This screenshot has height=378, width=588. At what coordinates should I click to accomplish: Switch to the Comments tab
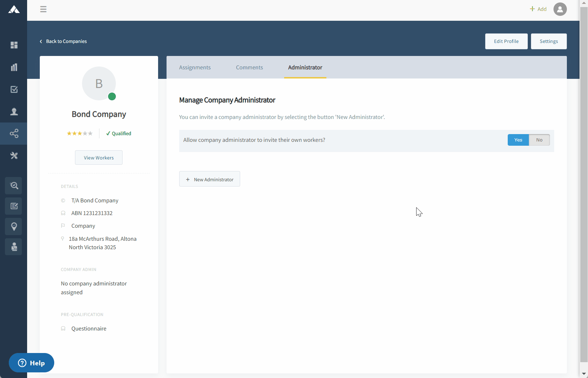(249, 67)
